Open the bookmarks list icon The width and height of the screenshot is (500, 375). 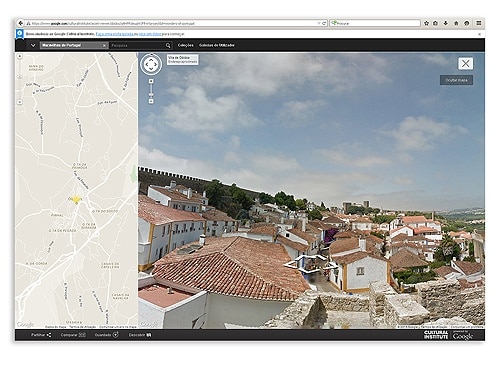point(435,23)
